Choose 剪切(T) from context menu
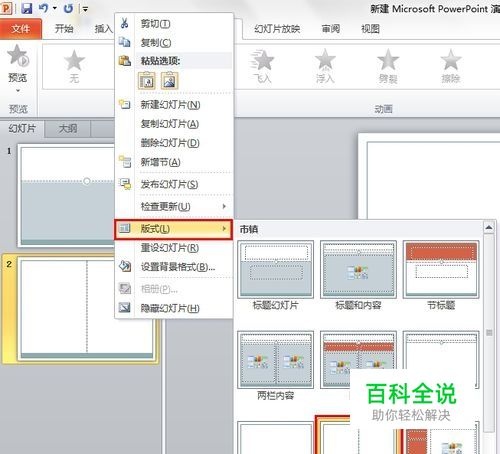Image resolution: width=500 pixels, height=454 pixels. pos(173,24)
